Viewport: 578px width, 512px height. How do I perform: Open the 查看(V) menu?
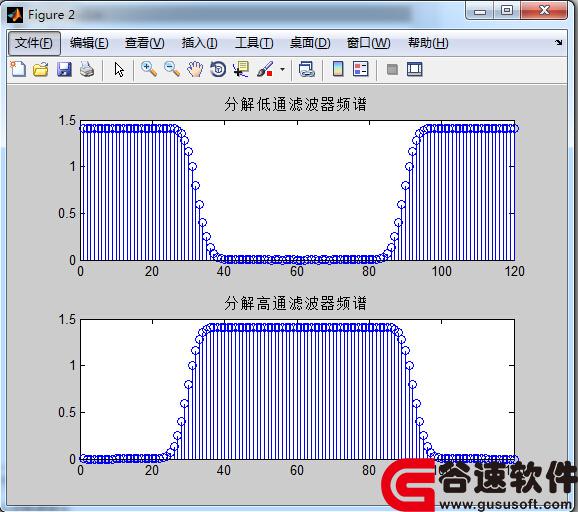pos(144,43)
